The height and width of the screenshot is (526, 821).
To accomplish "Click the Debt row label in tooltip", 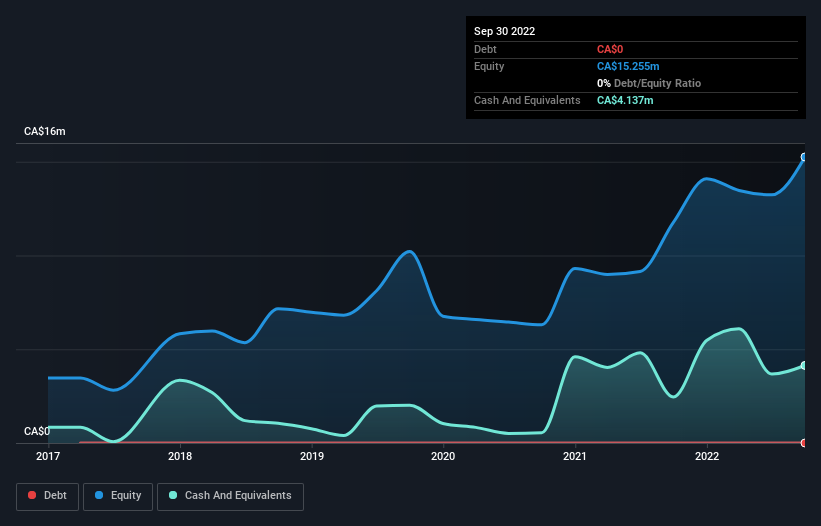I will 485,49.
